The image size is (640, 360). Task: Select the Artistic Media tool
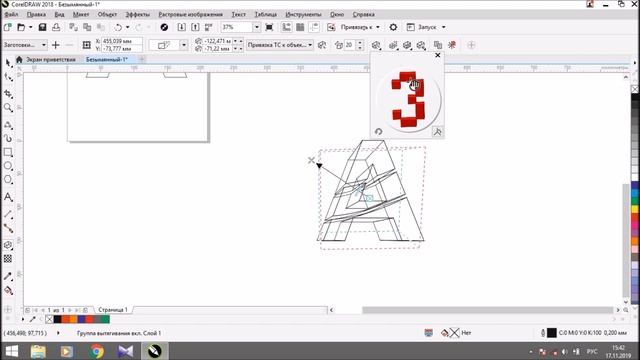click(x=8, y=138)
